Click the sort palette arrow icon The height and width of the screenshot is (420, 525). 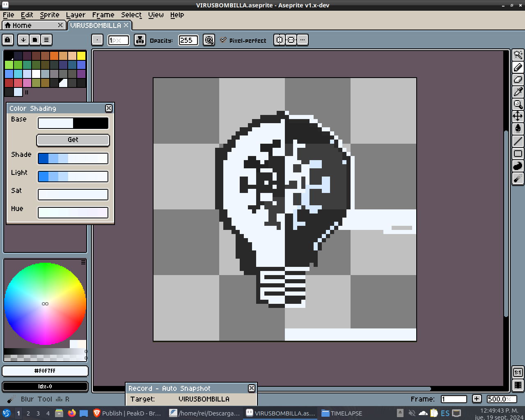point(23,40)
